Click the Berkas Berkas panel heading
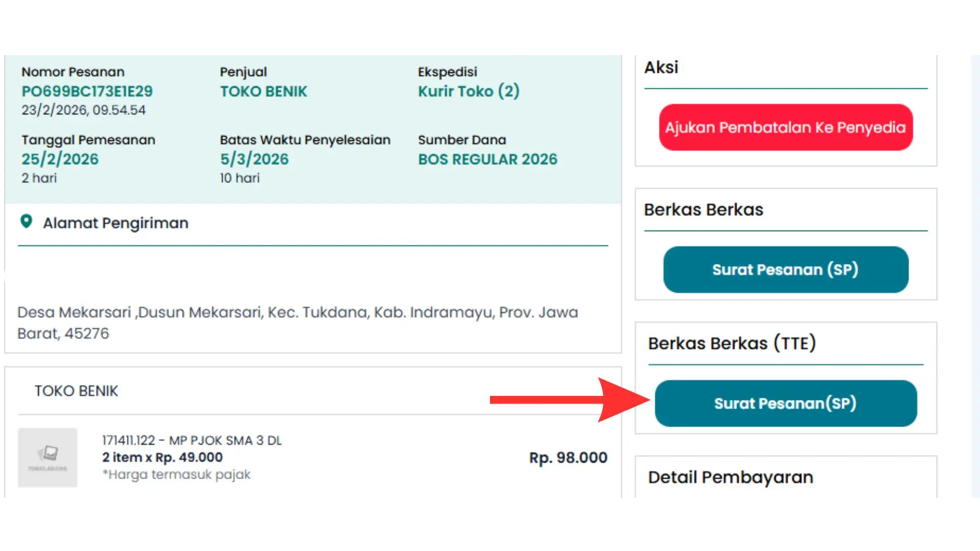This screenshot has width=980, height=551. coord(703,210)
